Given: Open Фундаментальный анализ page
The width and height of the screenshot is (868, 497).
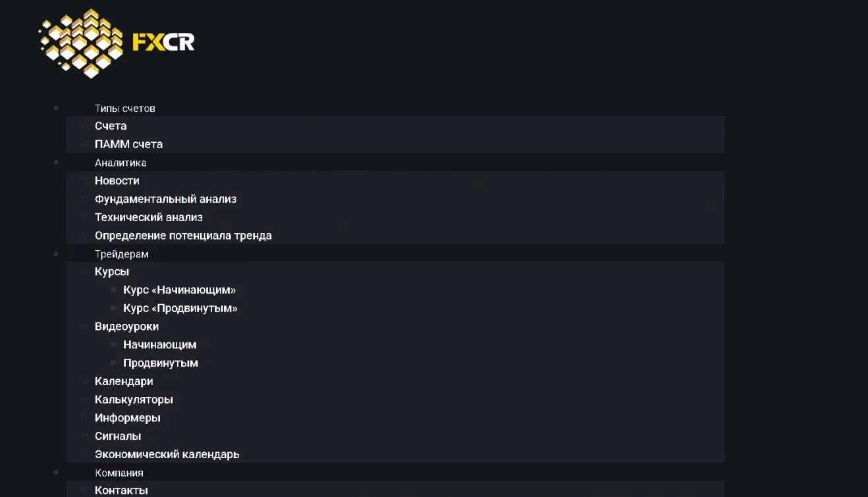Looking at the screenshot, I should (x=165, y=199).
